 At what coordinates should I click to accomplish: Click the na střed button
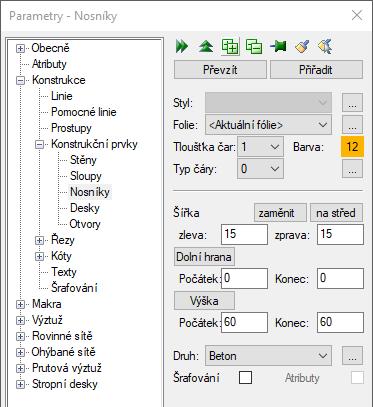coord(336,213)
